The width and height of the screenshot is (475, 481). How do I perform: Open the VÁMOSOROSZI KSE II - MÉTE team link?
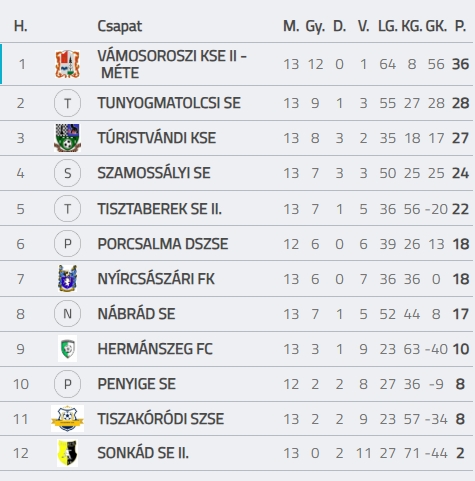pyautogui.click(x=172, y=64)
